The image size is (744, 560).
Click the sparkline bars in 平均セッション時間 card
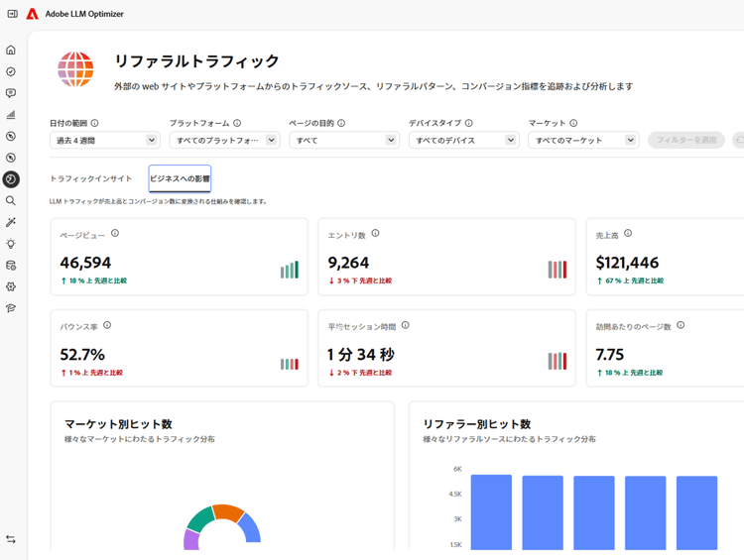tap(558, 362)
